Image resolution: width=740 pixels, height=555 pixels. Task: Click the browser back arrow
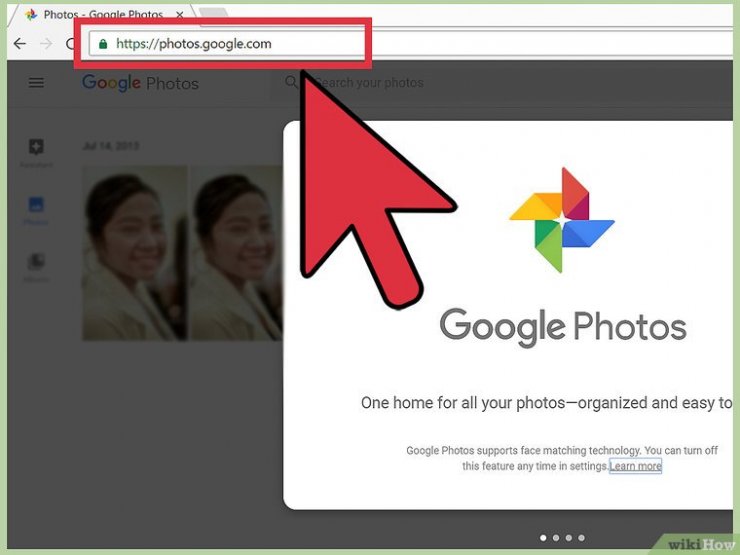click(x=19, y=44)
